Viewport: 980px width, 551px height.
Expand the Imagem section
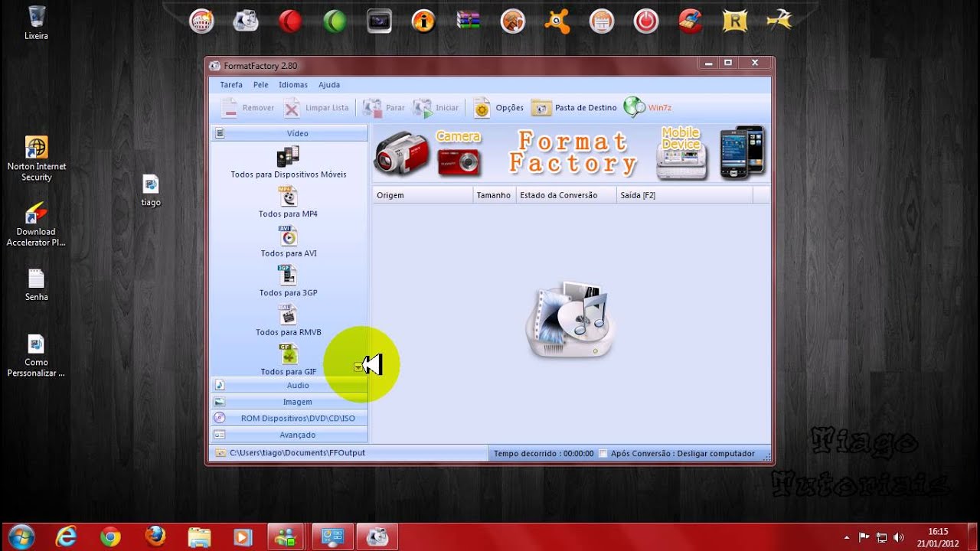point(289,402)
